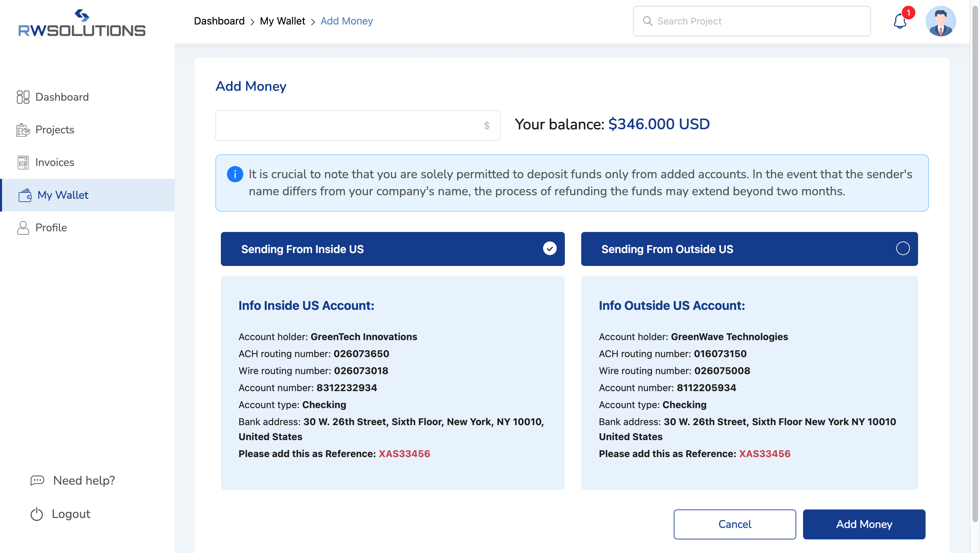Click the Profile person icon
This screenshot has width=980, height=553.
(23, 228)
